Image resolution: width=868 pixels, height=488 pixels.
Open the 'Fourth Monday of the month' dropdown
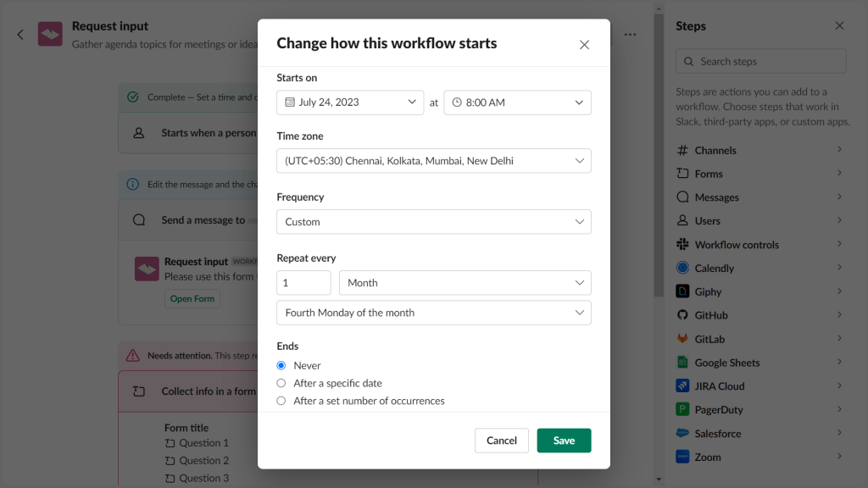coord(433,313)
